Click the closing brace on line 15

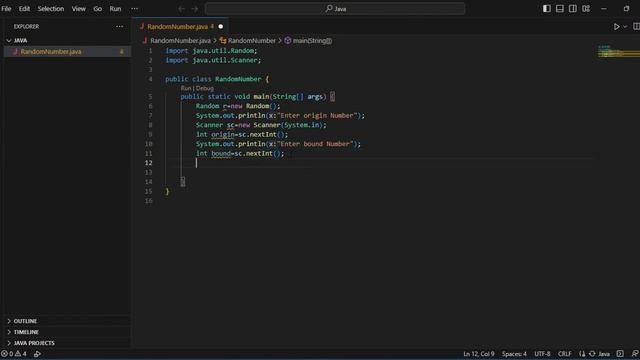click(x=167, y=191)
